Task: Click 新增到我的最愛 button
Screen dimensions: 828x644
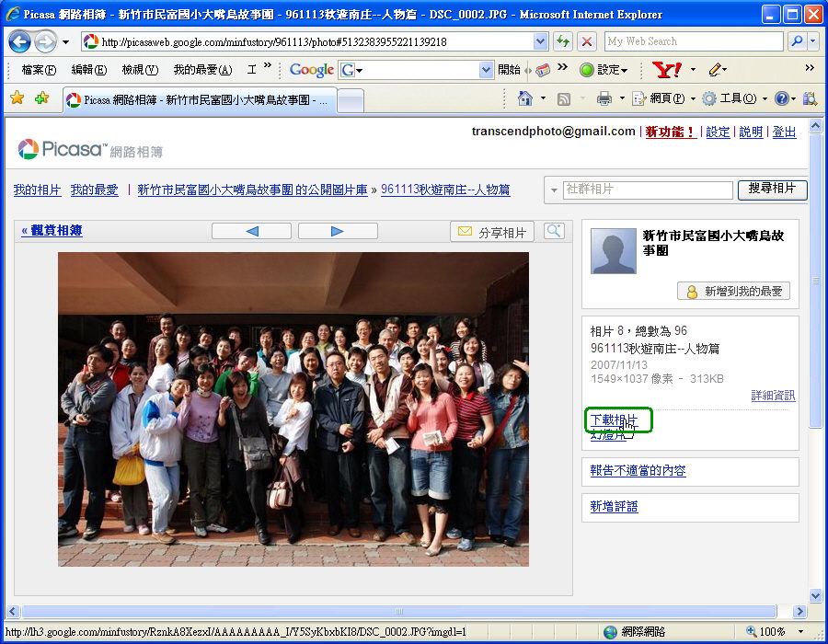Action: (x=733, y=291)
